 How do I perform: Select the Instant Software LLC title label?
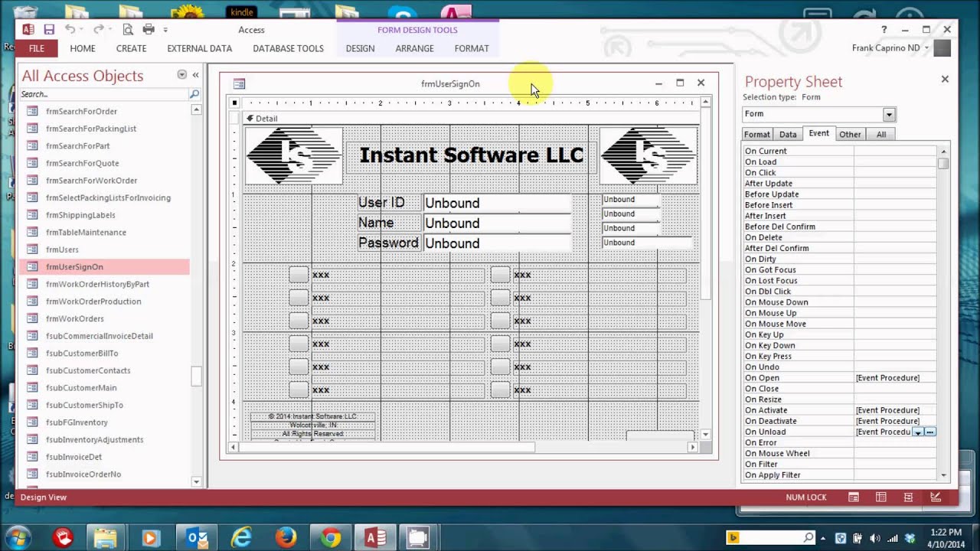click(x=471, y=155)
